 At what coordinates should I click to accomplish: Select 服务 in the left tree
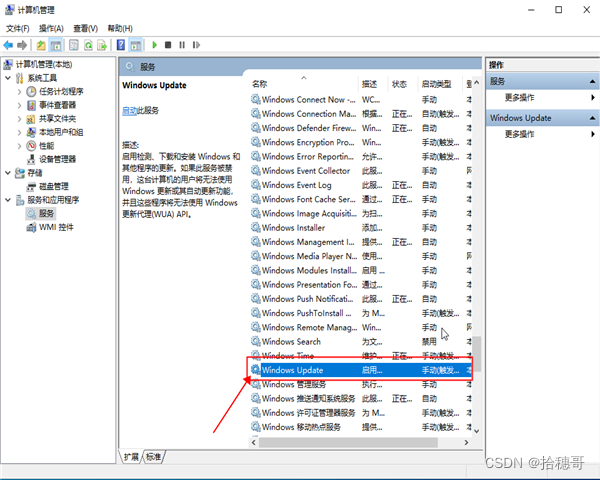pos(46,214)
